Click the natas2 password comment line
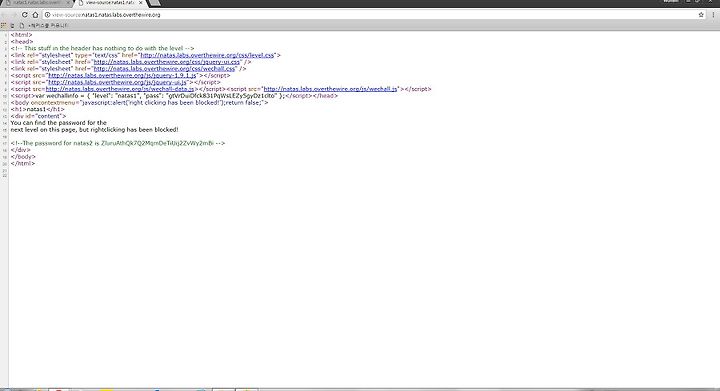This screenshot has width=720, height=391. point(118,143)
